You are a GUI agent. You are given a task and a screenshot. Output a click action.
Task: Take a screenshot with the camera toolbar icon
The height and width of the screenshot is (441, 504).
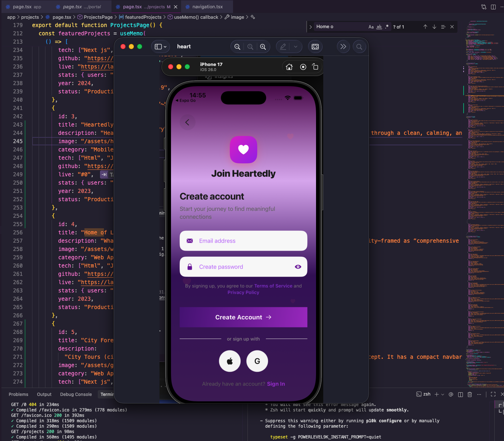coord(315,47)
